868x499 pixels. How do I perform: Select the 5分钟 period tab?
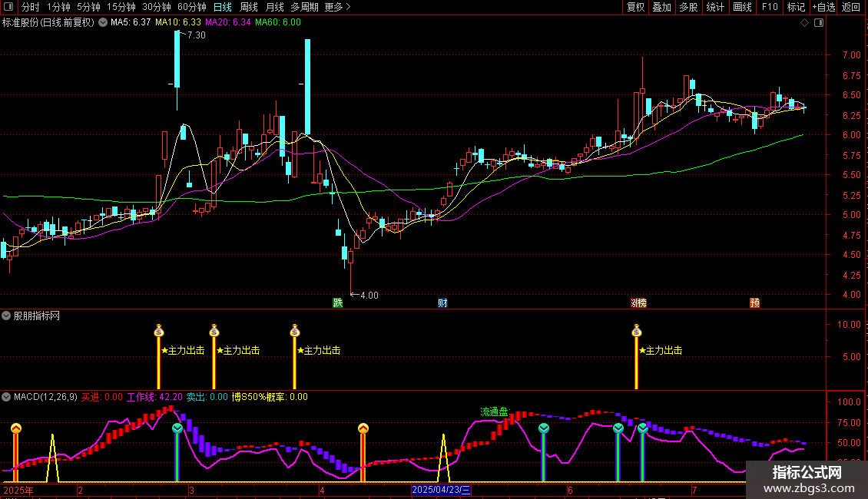point(88,7)
